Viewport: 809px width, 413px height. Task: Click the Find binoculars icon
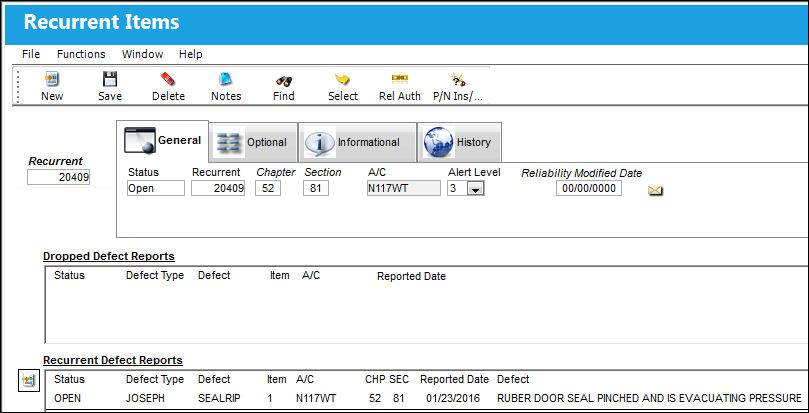point(284,80)
